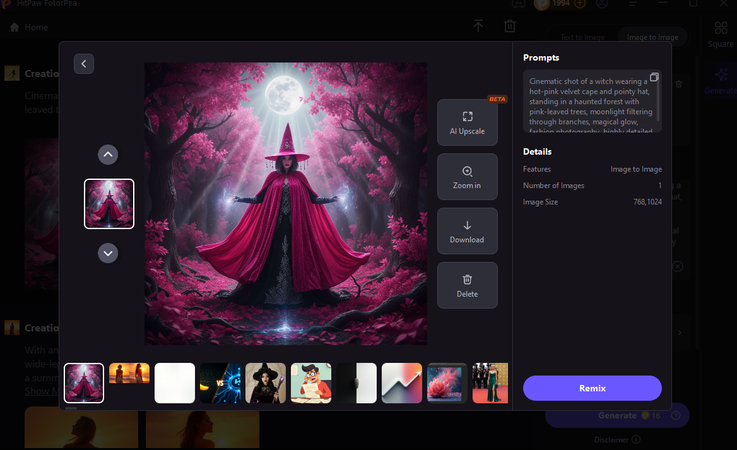Select the witch thumbnail in the side preview
The image size is (737, 450).
click(x=109, y=204)
